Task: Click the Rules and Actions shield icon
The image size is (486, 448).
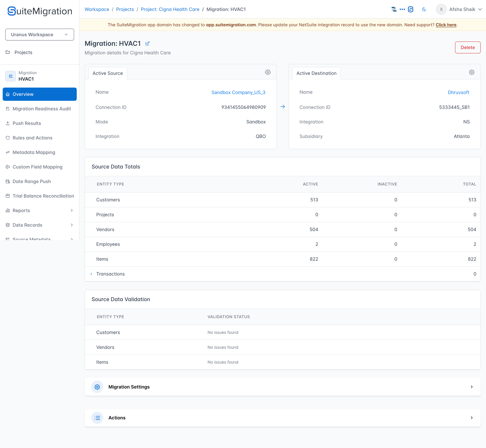Action: [x=8, y=138]
